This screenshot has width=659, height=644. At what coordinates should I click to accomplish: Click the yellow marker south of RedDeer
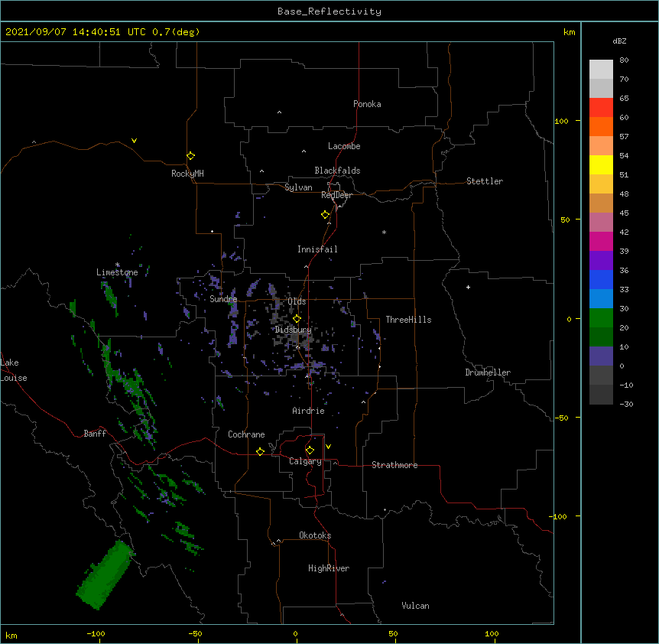click(325, 215)
